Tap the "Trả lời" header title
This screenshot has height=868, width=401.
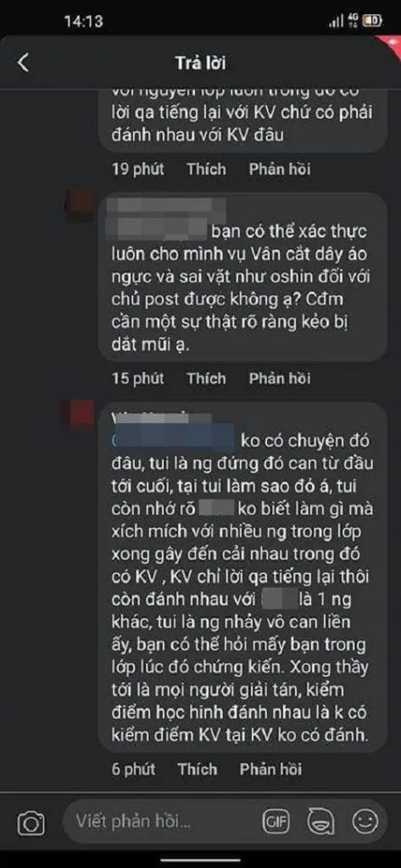(x=200, y=63)
